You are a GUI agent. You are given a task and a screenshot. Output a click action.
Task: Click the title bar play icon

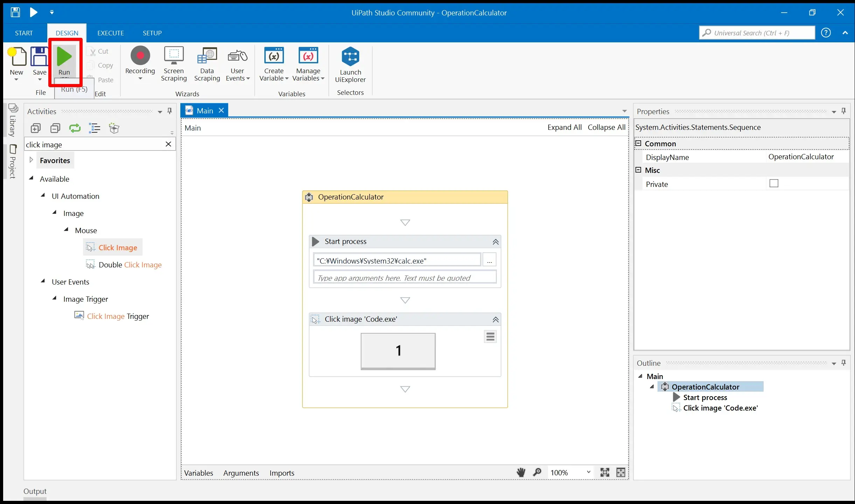tap(34, 13)
